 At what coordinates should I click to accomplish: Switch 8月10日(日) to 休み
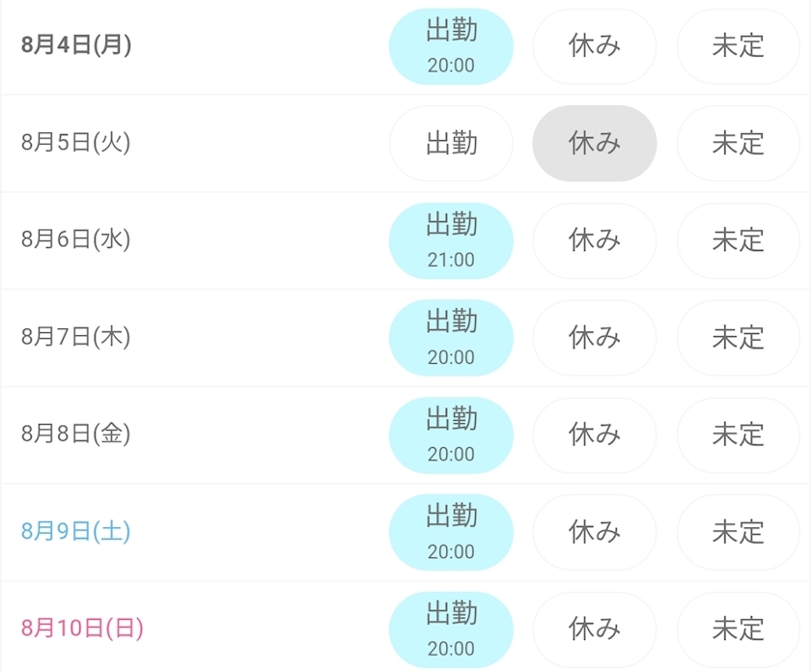pos(595,630)
